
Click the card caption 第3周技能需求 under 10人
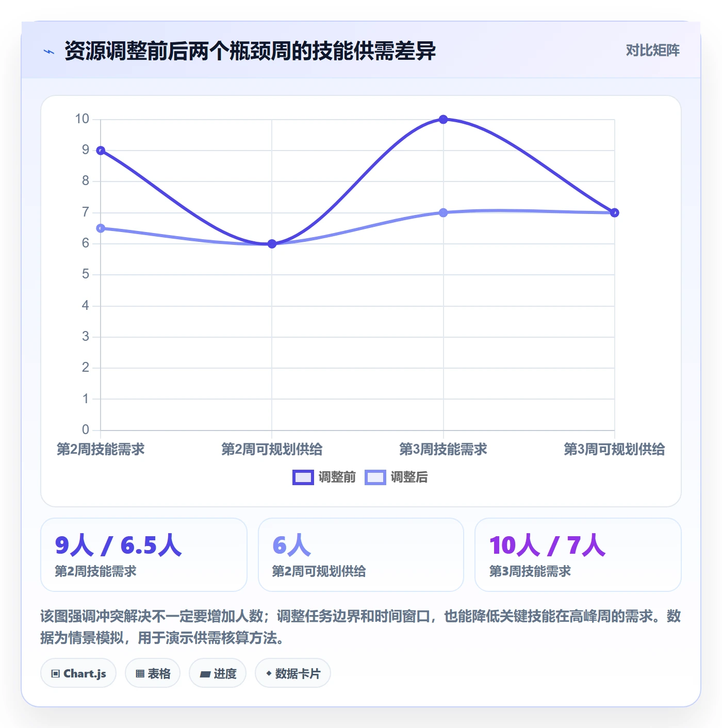530,571
